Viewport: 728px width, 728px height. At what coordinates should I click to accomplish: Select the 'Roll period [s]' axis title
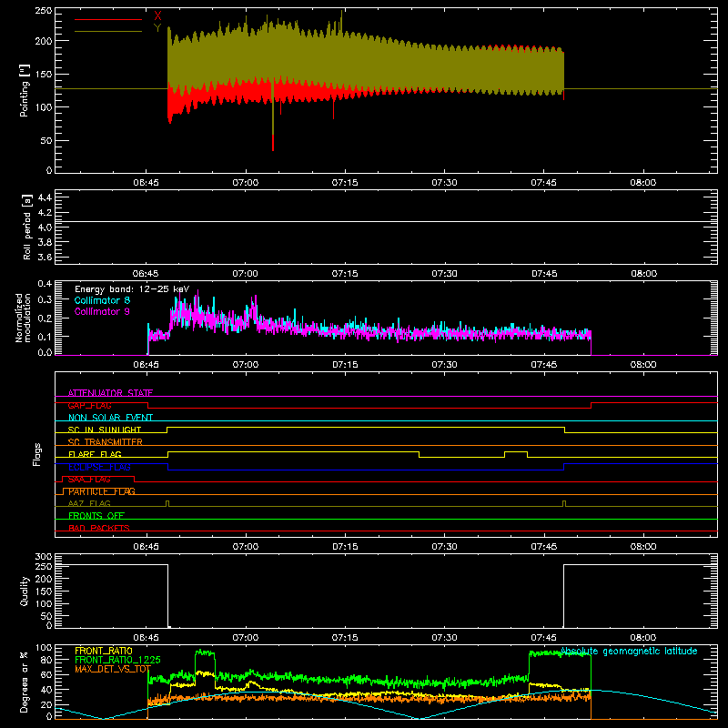[26, 227]
